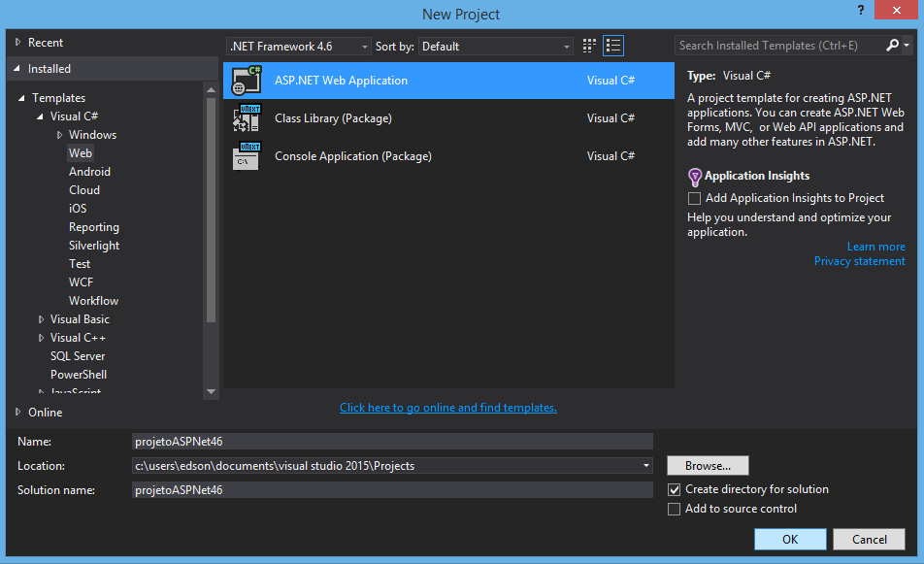Click the Console Application (Package) icon

click(x=247, y=156)
